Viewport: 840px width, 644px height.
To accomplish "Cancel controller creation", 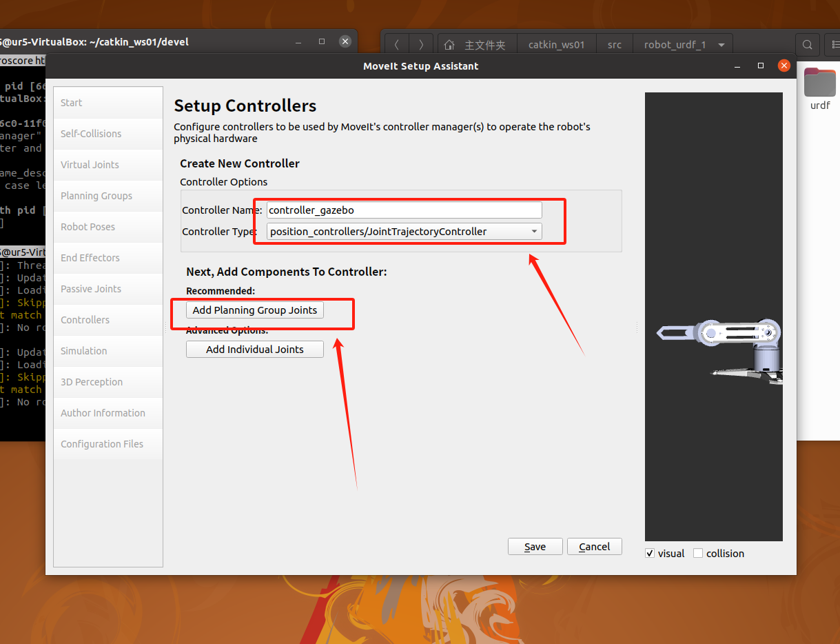I will point(594,547).
